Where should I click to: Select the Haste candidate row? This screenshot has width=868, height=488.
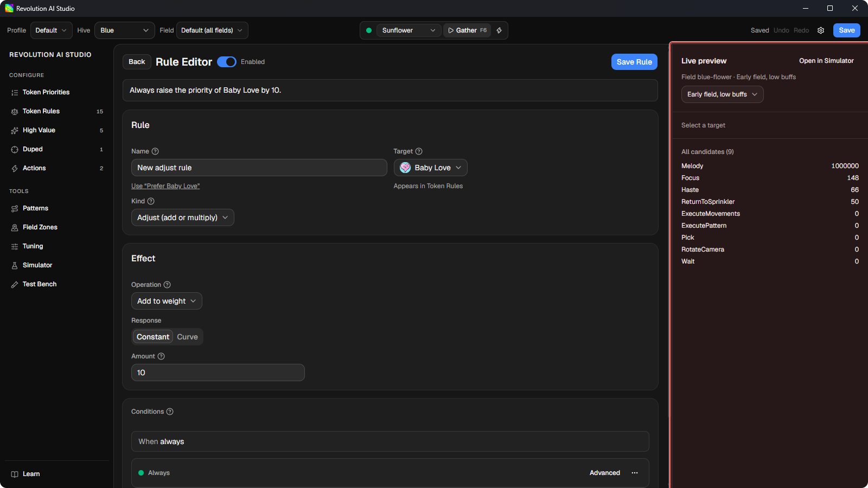770,190
